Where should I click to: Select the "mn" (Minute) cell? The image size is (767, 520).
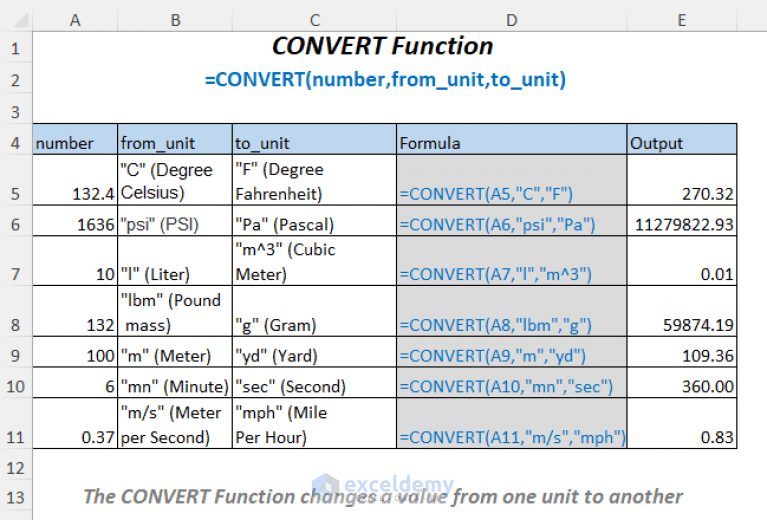point(175,383)
